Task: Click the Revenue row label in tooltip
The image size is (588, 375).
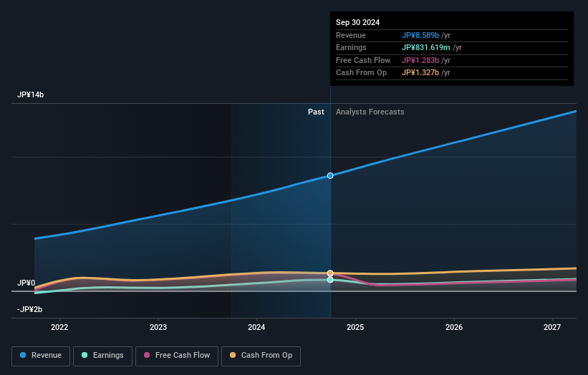Action: (x=351, y=35)
